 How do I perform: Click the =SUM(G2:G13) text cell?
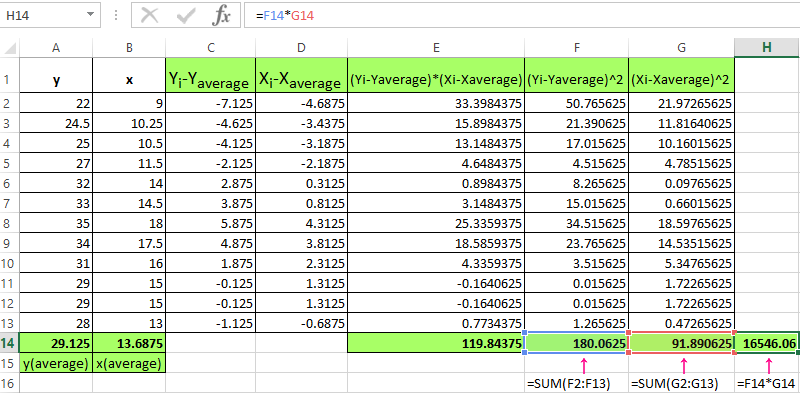682,383
